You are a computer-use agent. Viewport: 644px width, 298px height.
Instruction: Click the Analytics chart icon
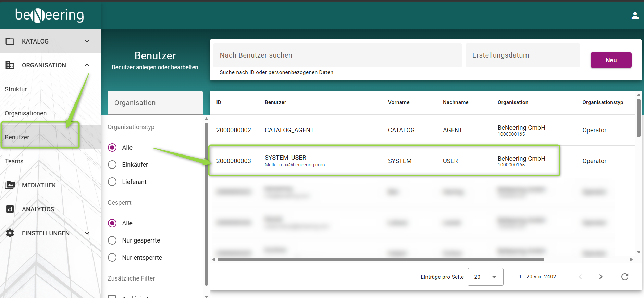10,209
